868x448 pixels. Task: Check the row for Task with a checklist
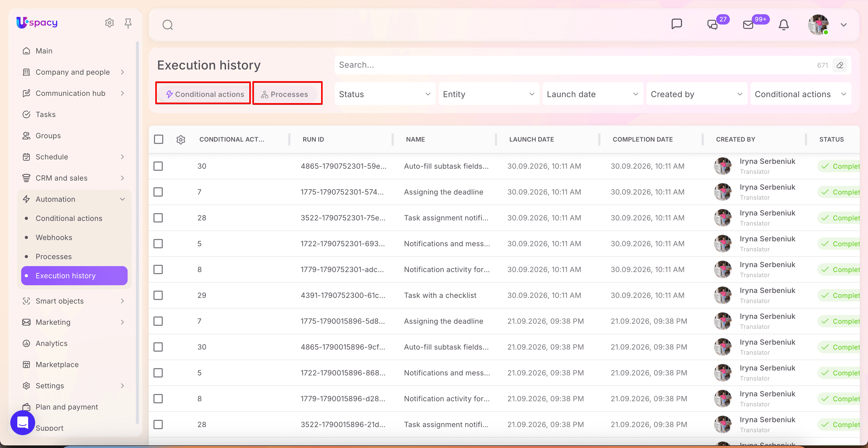[x=158, y=295]
